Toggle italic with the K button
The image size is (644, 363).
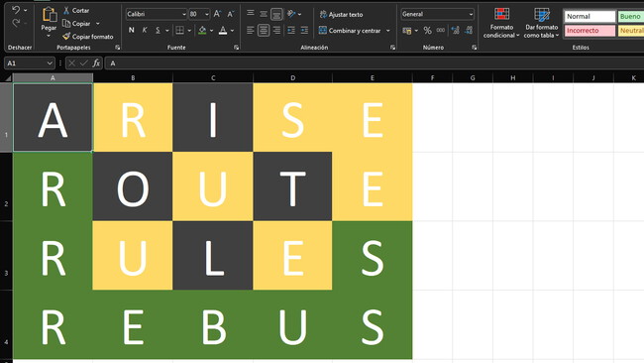coord(145,30)
